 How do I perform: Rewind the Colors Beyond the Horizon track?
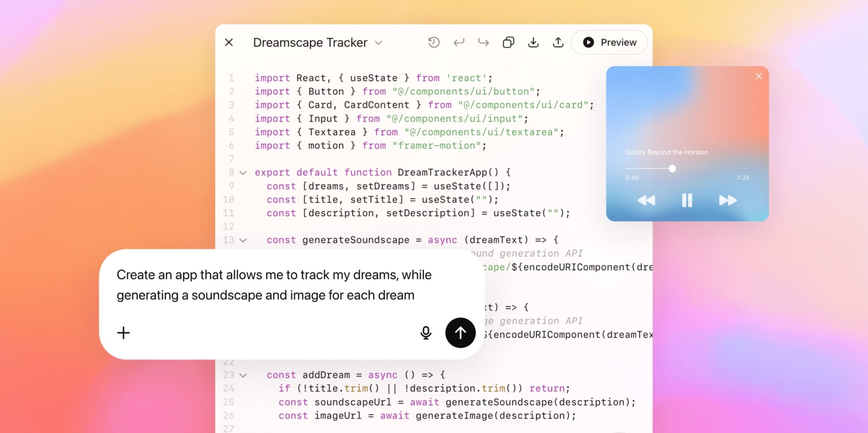point(646,200)
